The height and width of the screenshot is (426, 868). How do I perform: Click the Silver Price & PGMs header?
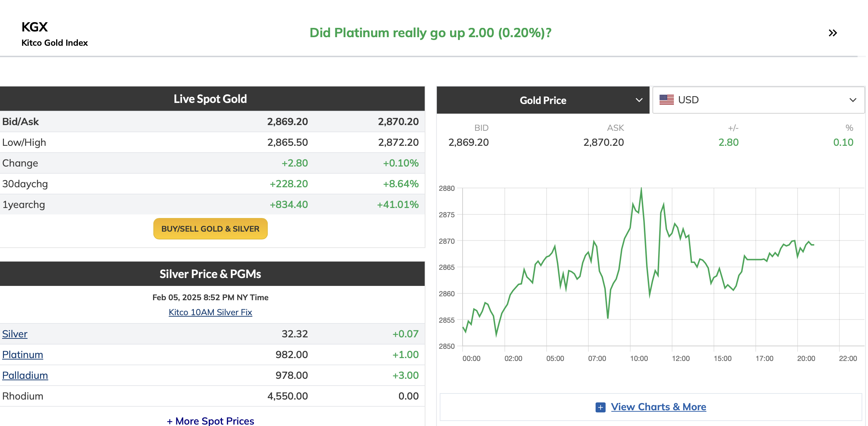tap(210, 274)
